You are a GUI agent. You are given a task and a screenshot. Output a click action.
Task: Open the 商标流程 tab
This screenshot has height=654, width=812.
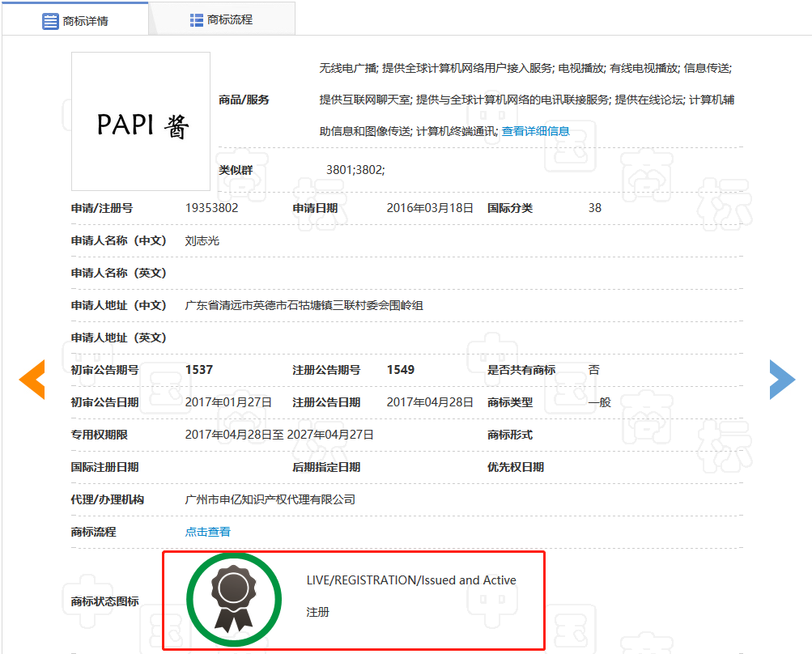coord(222,19)
